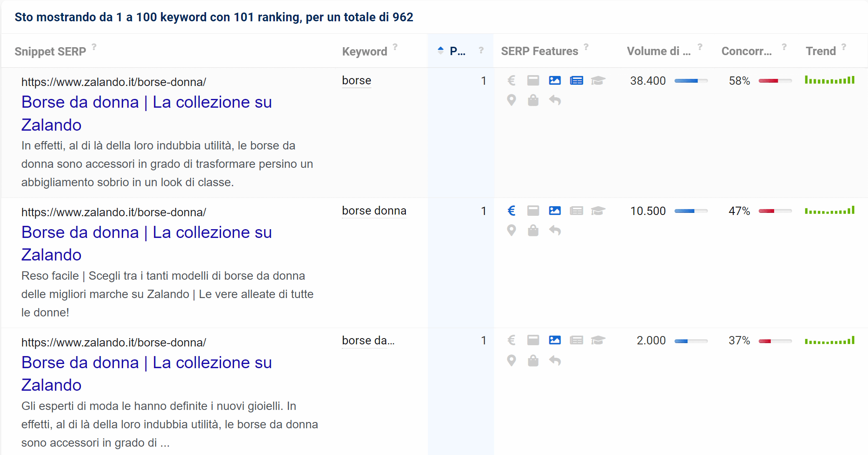Open the help tooltip next to Volume di header
This screenshot has height=455, width=868.
click(700, 47)
